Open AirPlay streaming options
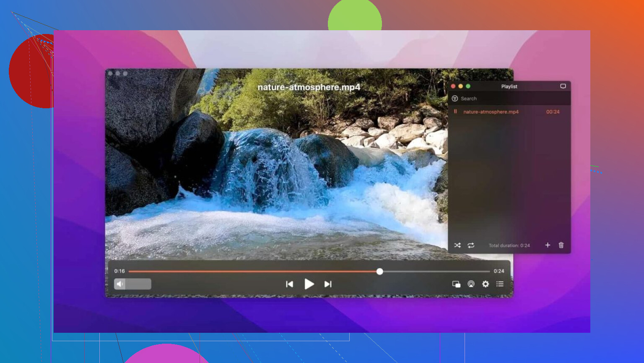 471,284
